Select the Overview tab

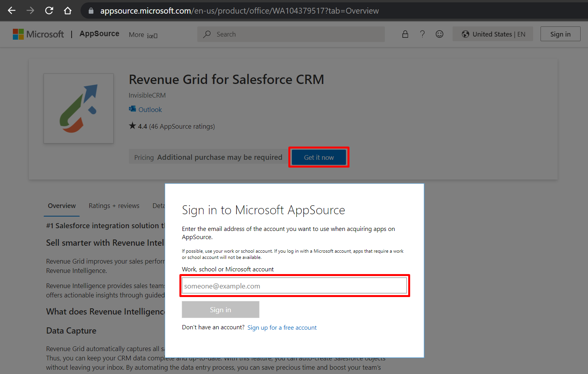[61, 206]
